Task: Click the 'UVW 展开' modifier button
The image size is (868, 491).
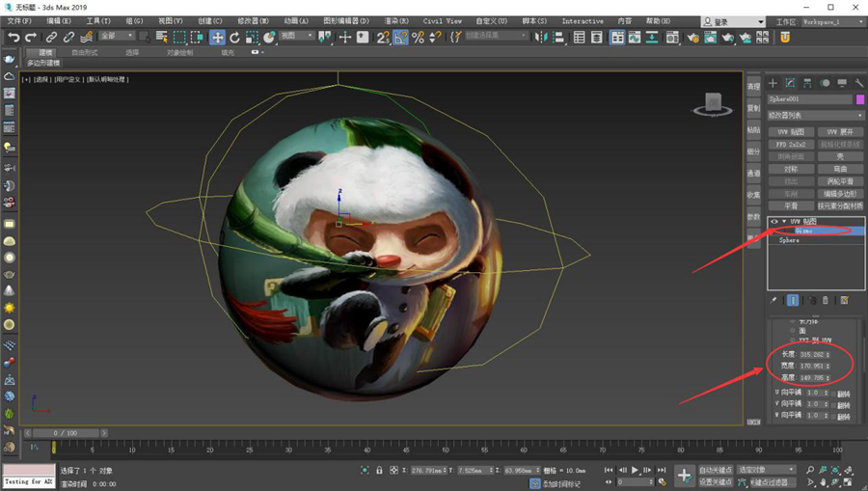Action: click(x=840, y=132)
